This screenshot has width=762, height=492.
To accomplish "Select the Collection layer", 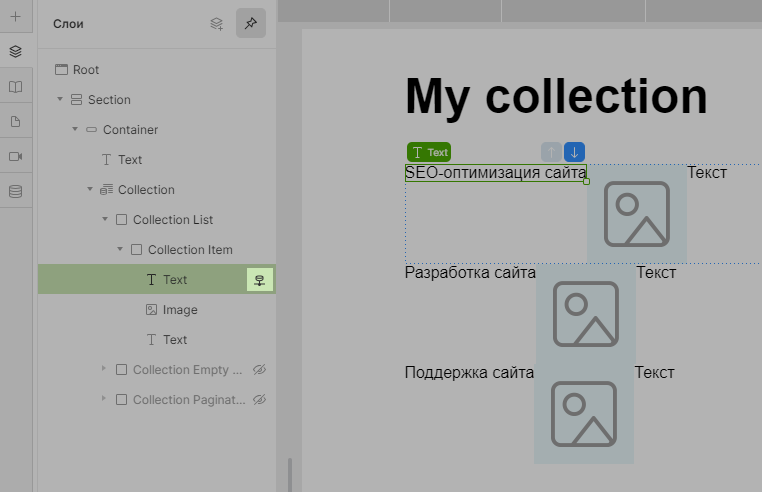I will 156,190.
